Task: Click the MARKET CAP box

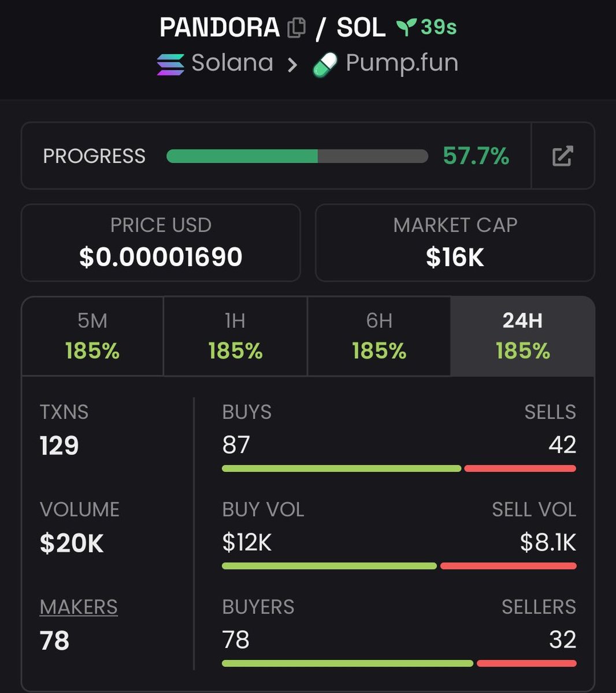Action: point(455,243)
